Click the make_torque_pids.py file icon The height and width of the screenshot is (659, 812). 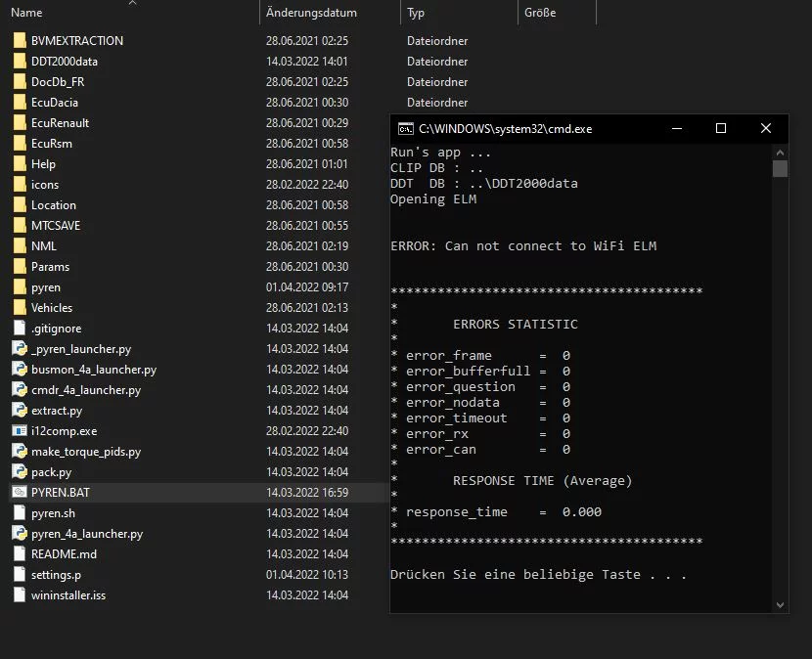[20, 452]
